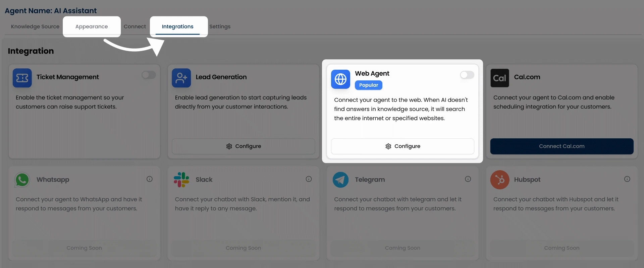Click the Slack logo icon
The image size is (644, 268).
pyautogui.click(x=181, y=180)
